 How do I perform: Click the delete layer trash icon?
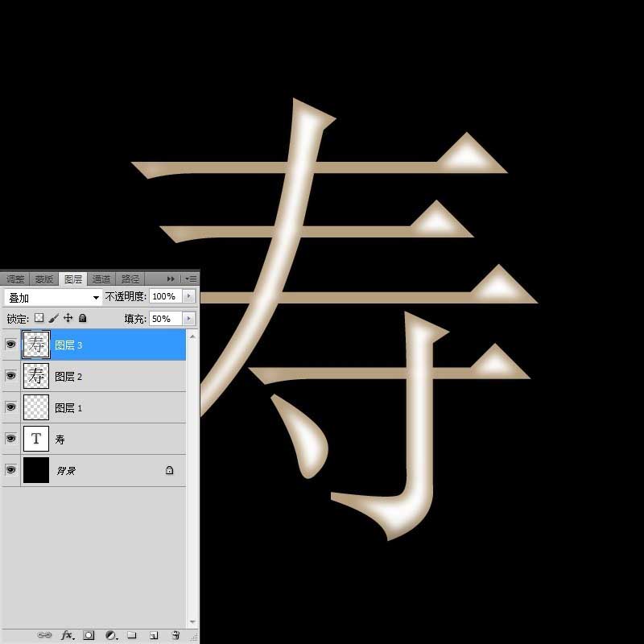pos(175,635)
